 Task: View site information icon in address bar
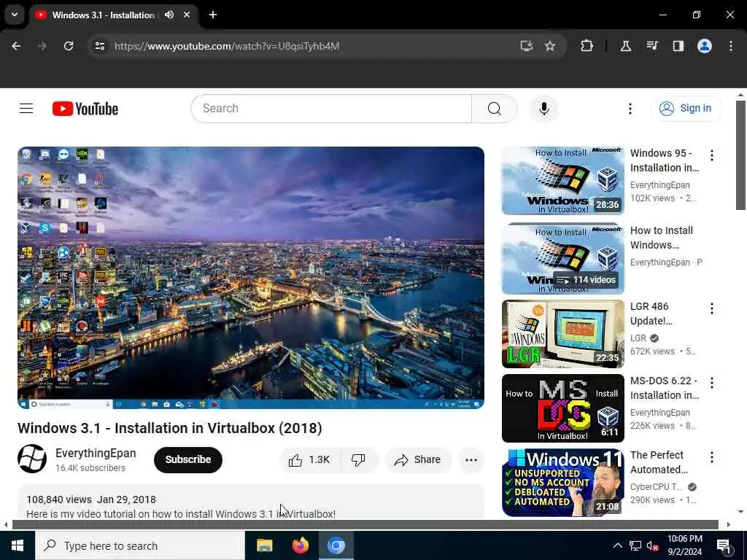click(x=99, y=46)
